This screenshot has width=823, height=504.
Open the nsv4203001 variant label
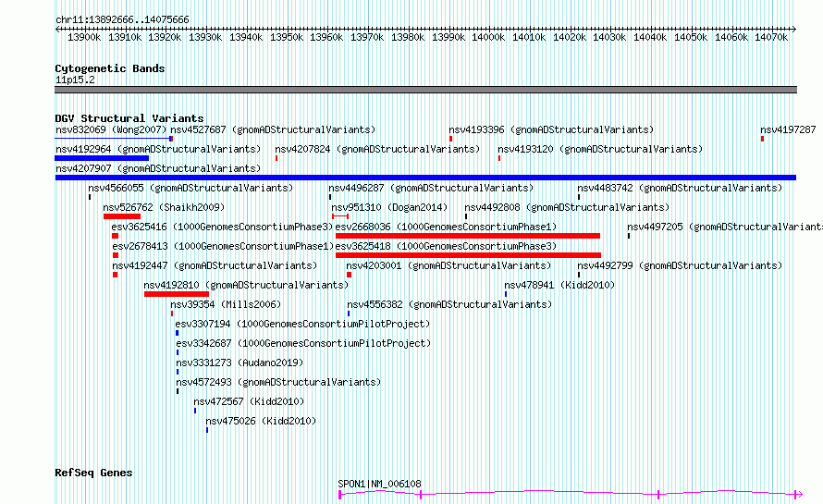[x=448, y=265]
